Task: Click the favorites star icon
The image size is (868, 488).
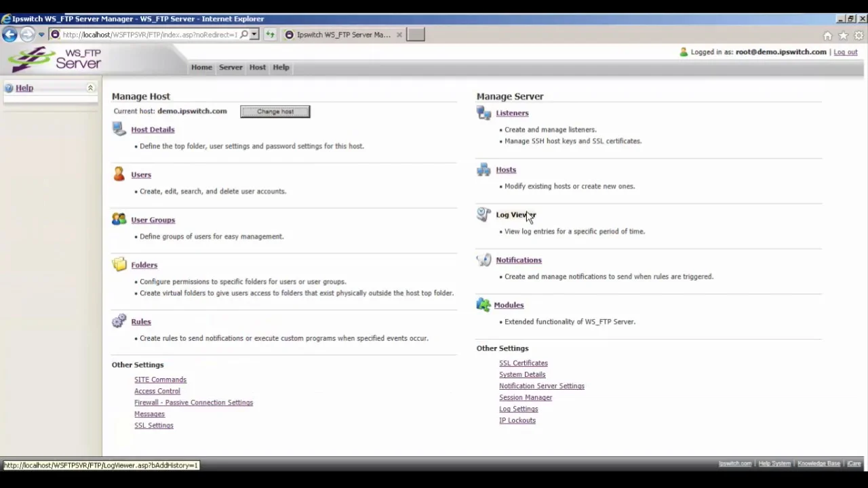Action: click(x=843, y=35)
